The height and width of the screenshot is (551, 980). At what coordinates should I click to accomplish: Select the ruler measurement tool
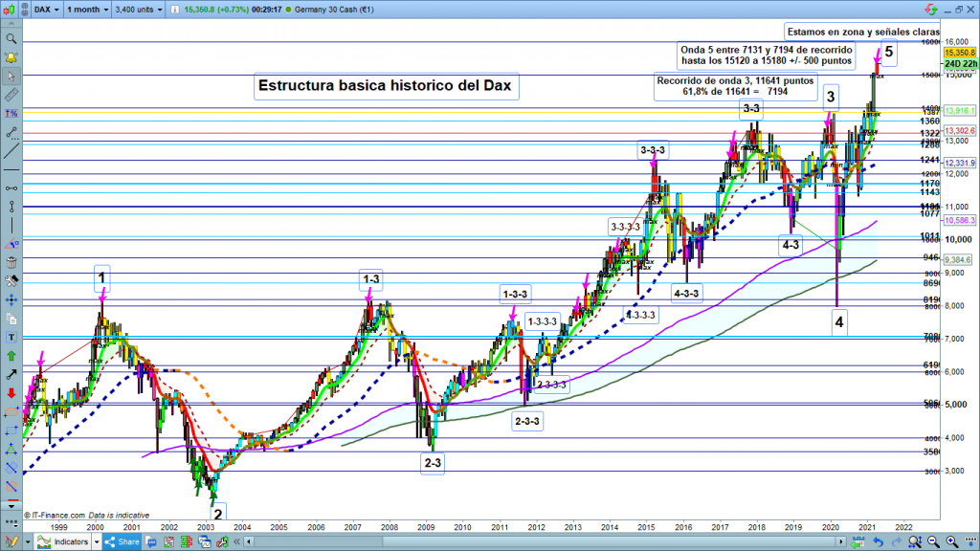[x=11, y=96]
